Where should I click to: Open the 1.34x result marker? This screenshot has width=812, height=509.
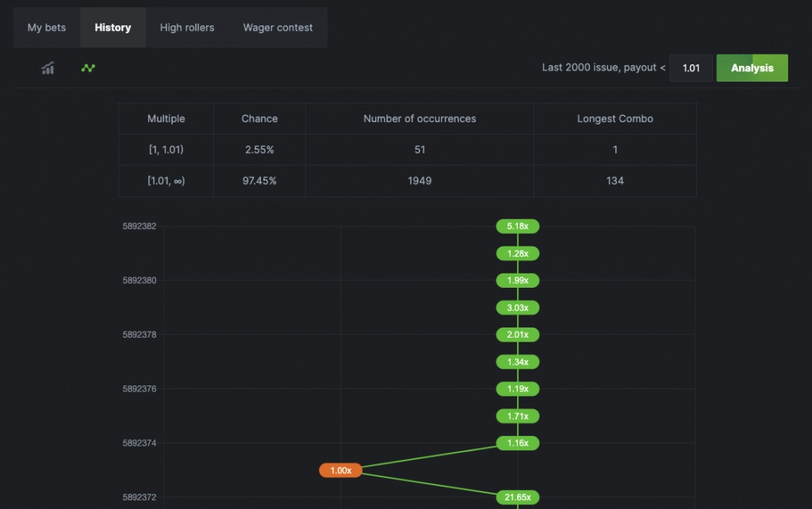pos(518,362)
